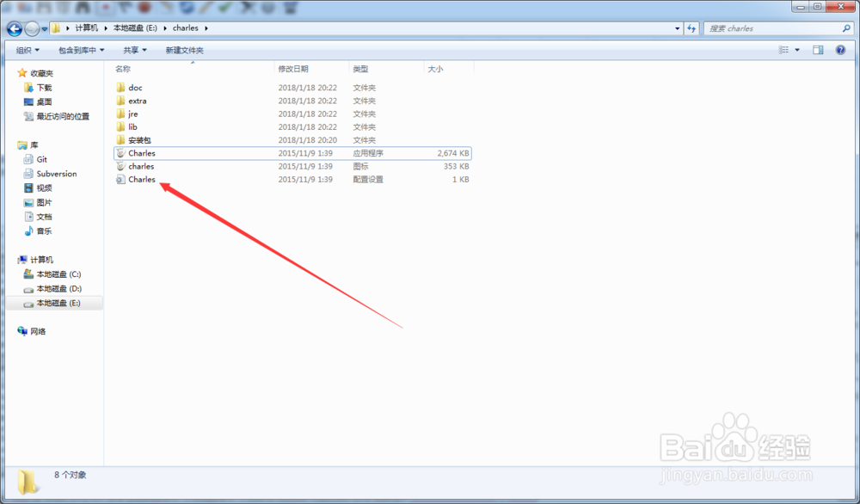Click 2018/1/18 20:20 date of 安装包
The height and width of the screenshot is (504, 860).
pyautogui.click(x=307, y=140)
